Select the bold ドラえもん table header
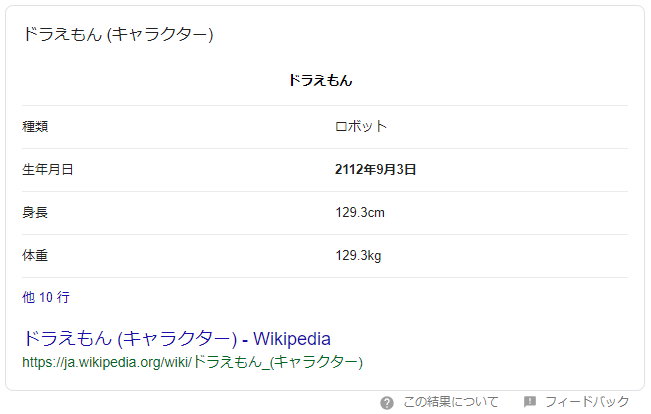Image resolution: width=651 pixels, height=414 pixels. pos(320,80)
